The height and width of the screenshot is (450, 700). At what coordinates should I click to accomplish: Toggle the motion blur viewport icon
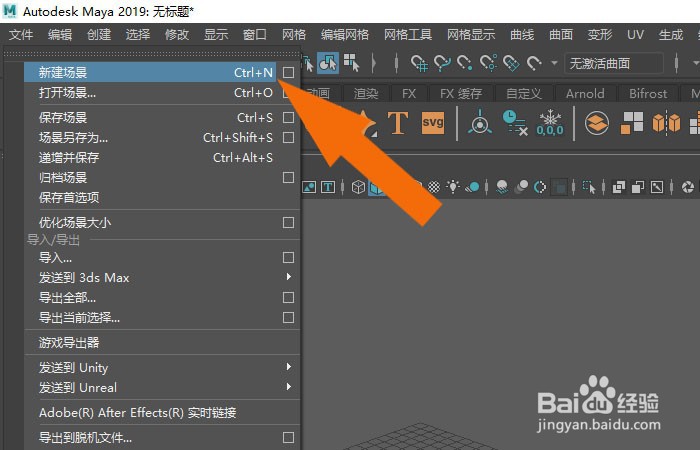(521, 187)
